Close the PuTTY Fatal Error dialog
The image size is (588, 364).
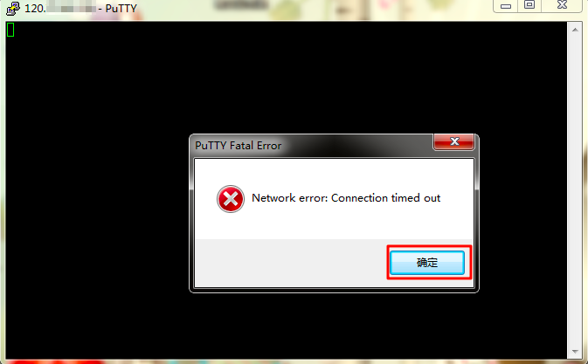[x=453, y=141]
